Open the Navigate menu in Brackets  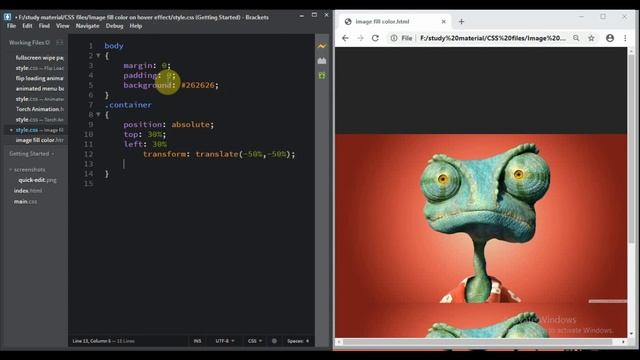(87, 26)
